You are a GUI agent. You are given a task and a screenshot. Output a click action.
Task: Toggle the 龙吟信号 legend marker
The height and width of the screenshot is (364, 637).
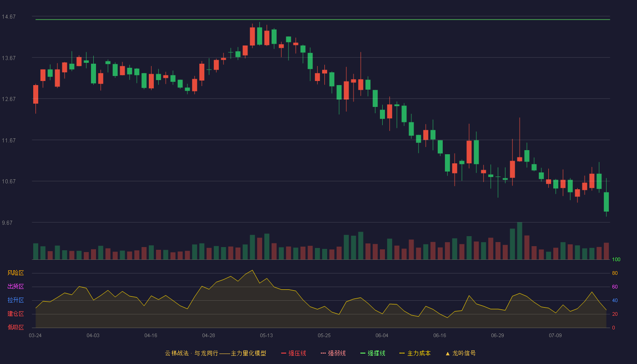tap(460, 353)
